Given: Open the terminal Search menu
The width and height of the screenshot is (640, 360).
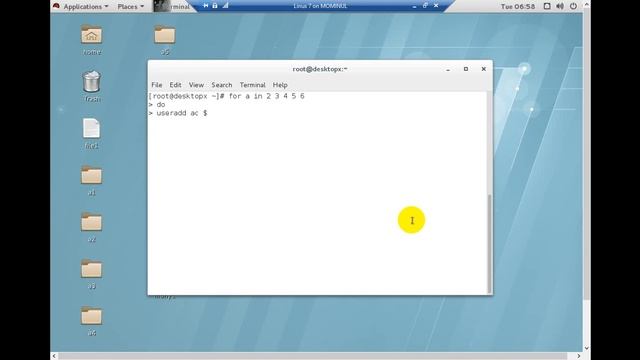Looking at the screenshot, I should click(222, 85).
